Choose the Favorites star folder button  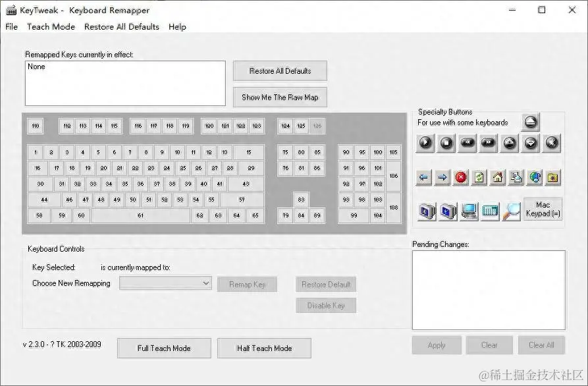[552, 177]
